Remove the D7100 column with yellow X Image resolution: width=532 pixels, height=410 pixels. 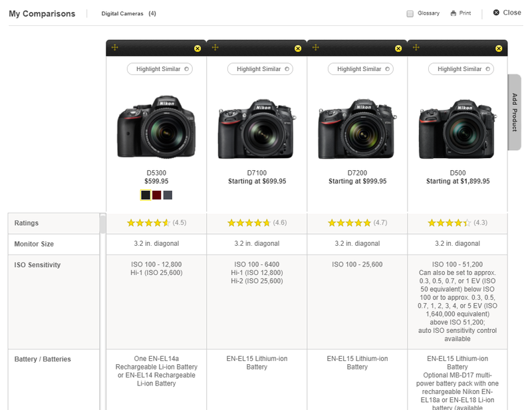298,49
